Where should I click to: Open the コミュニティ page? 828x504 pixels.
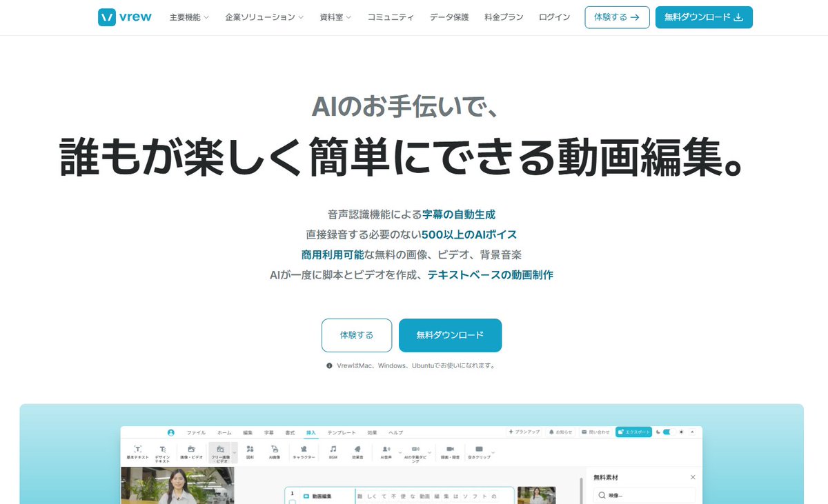pos(391,17)
